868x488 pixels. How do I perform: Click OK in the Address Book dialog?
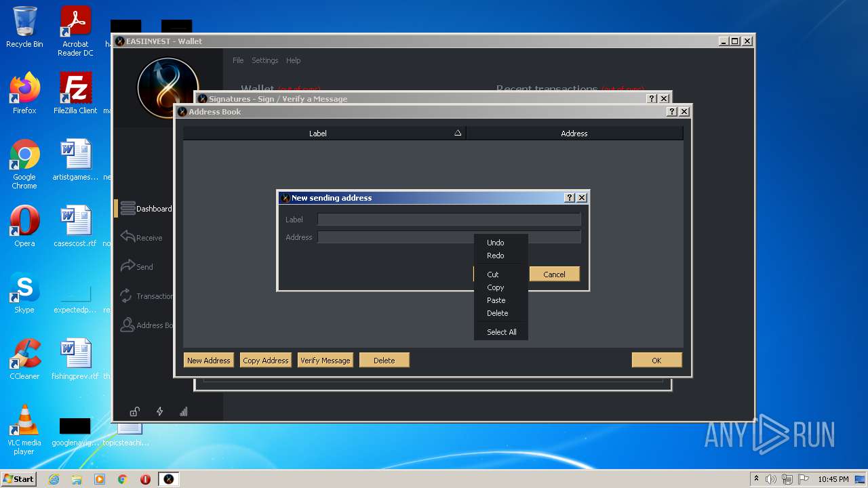click(x=656, y=361)
